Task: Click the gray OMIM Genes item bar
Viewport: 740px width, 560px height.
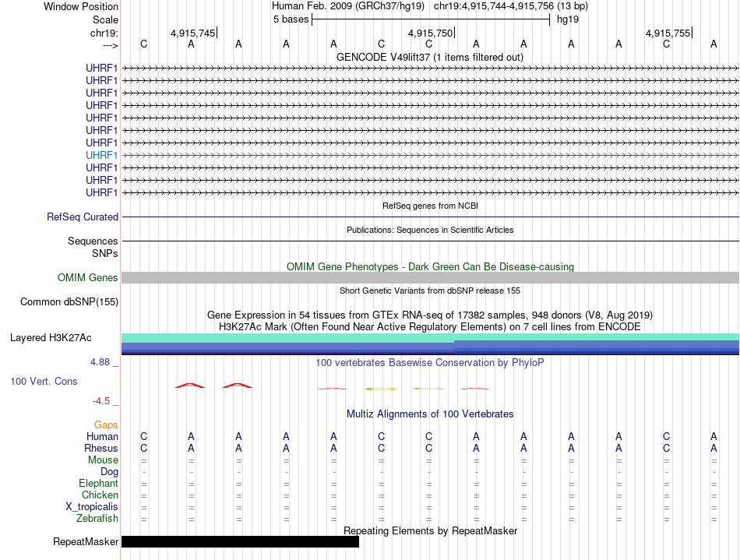Action: click(430, 277)
